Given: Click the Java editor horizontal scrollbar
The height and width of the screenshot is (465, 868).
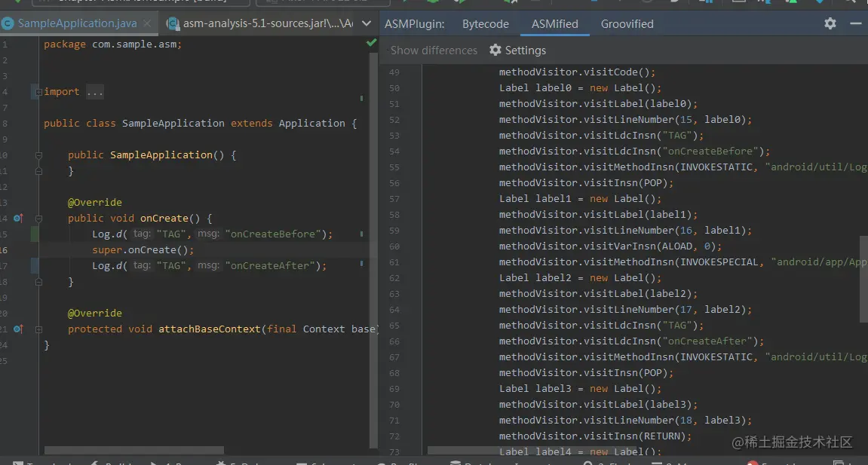Looking at the screenshot, I should tap(134, 450).
